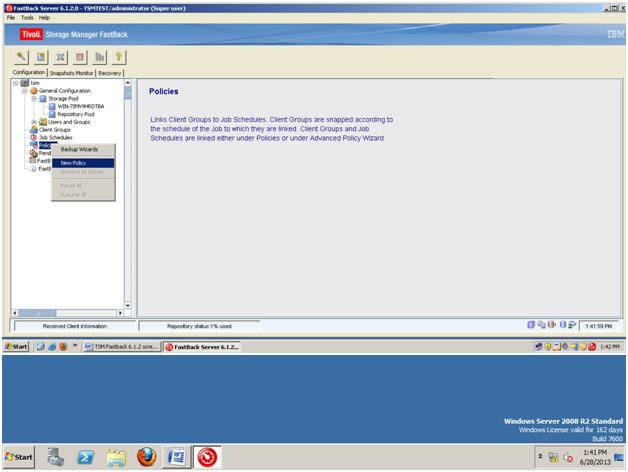Image resolution: width=628 pixels, height=472 pixels.
Task: Expand the Users and Groups branch
Action: [x=34, y=122]
